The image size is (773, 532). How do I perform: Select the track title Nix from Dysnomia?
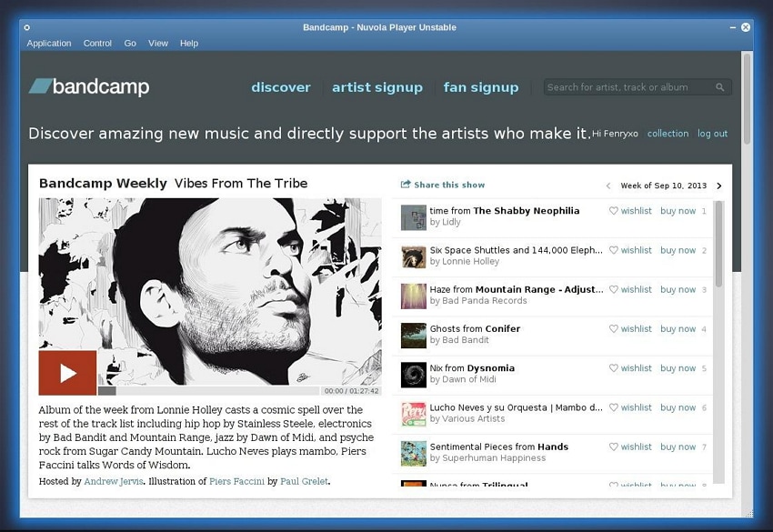[472, 367]
